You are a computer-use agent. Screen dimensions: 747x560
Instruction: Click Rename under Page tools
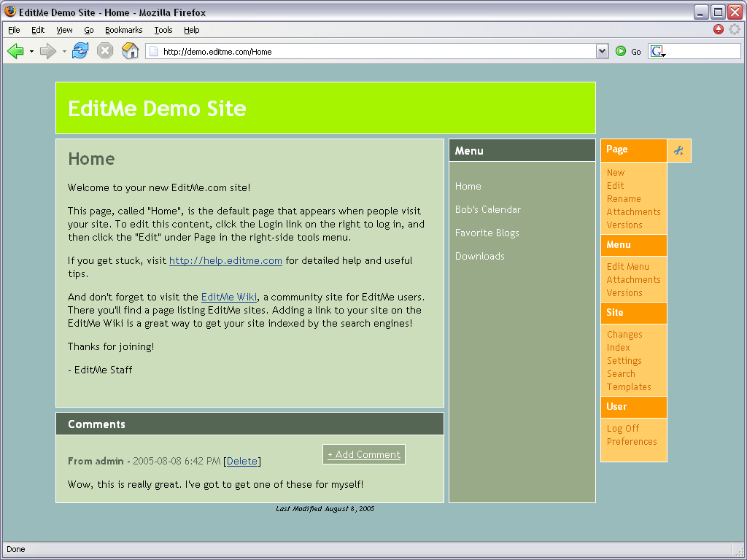624,198
